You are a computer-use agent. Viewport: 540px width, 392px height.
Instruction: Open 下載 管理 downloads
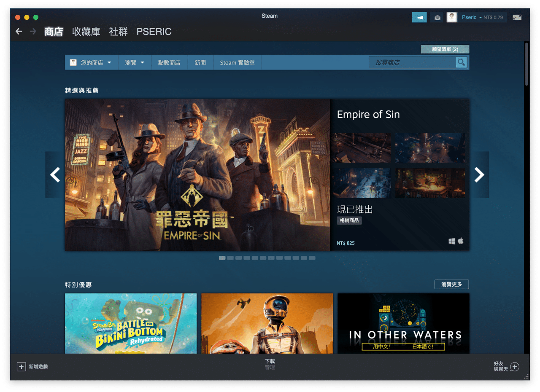270,364
